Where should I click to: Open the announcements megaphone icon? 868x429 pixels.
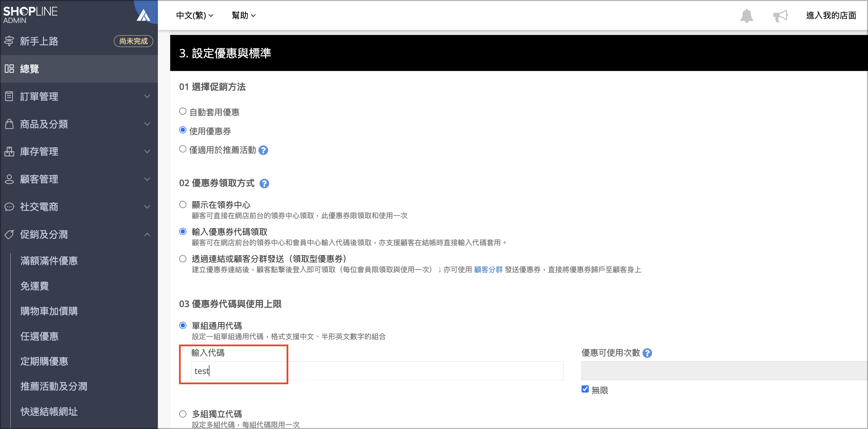tap(780, 16)
